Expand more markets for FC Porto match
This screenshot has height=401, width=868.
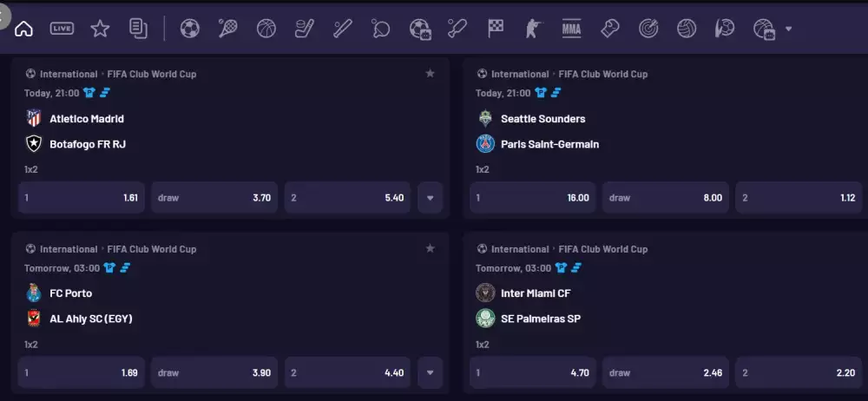click(x=431, y=372)
